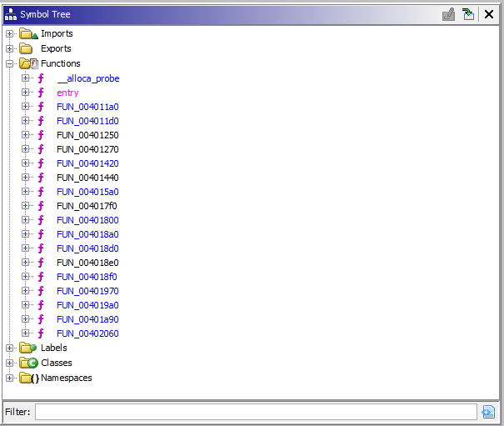Select the Imports folder icon

point(28,33)
